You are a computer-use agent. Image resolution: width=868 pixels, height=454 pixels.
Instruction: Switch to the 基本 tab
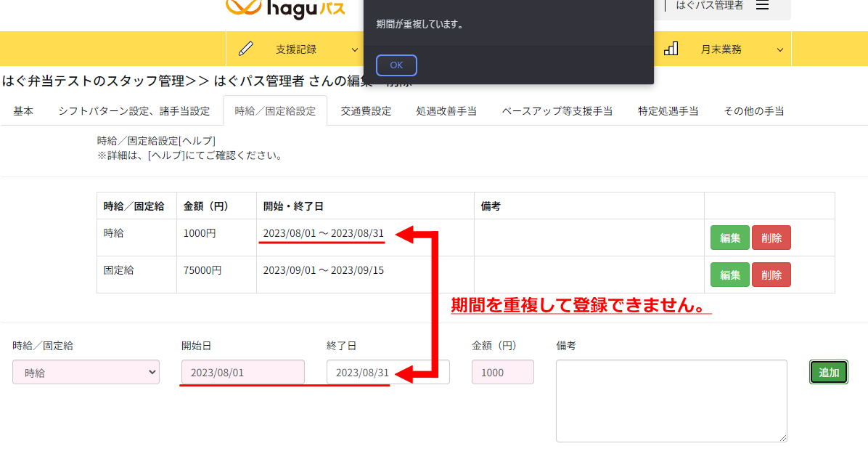23,111
